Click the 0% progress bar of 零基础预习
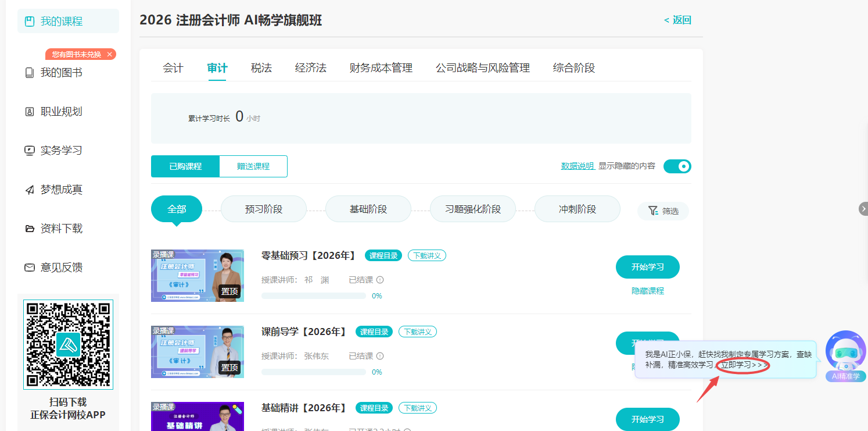 (314, 295)
